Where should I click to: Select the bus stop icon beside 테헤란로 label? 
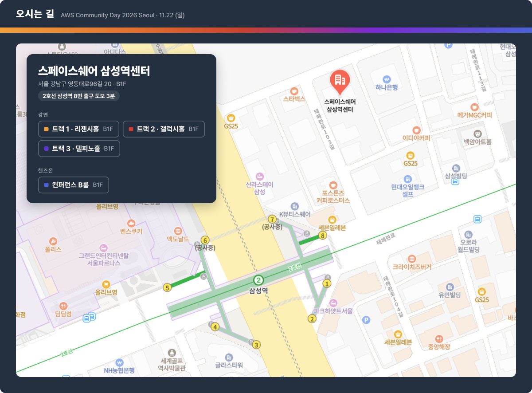[477, 219]
